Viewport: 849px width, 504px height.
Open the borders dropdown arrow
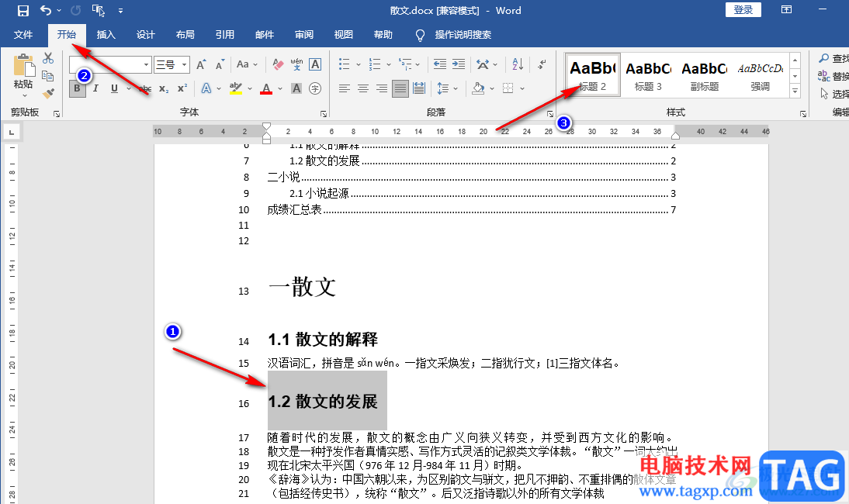click(x=522, y=88)
